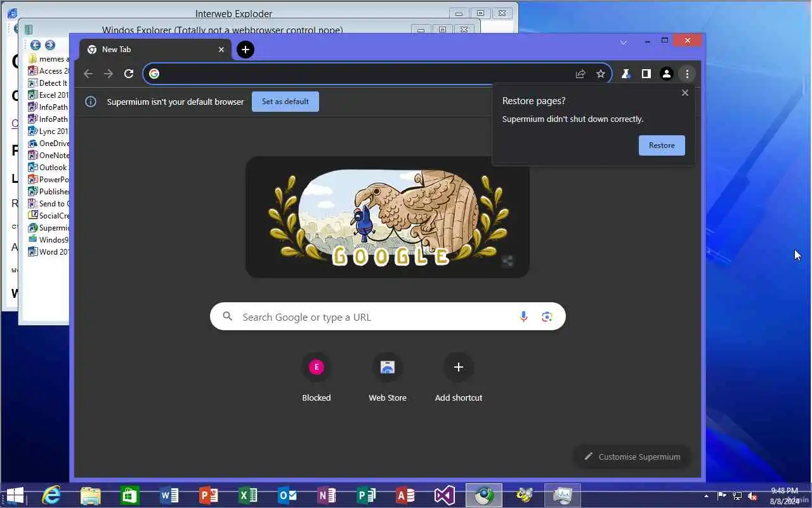
Task: Open the Windows Start button
Action: tap(15, 495)
